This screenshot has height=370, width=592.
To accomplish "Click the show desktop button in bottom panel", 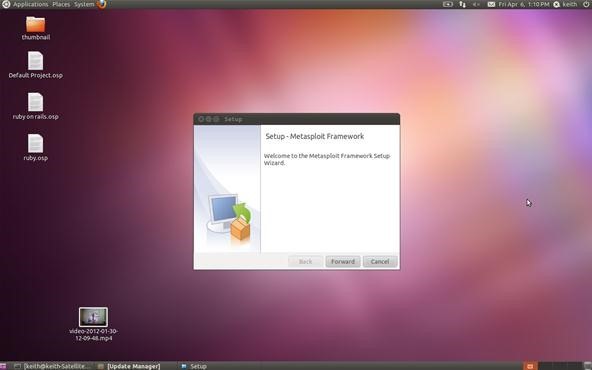I will pyautogui.click(x=3, y=366).
